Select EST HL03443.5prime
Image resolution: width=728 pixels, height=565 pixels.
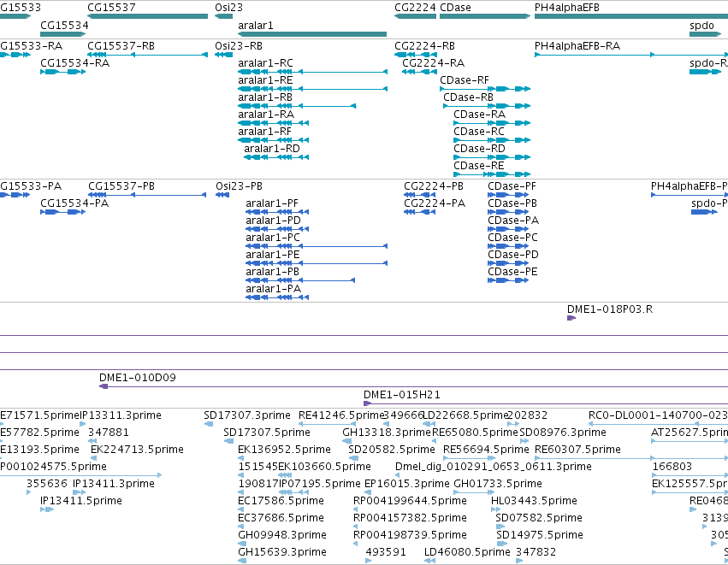pyautogui.click(x=495, y=509)
